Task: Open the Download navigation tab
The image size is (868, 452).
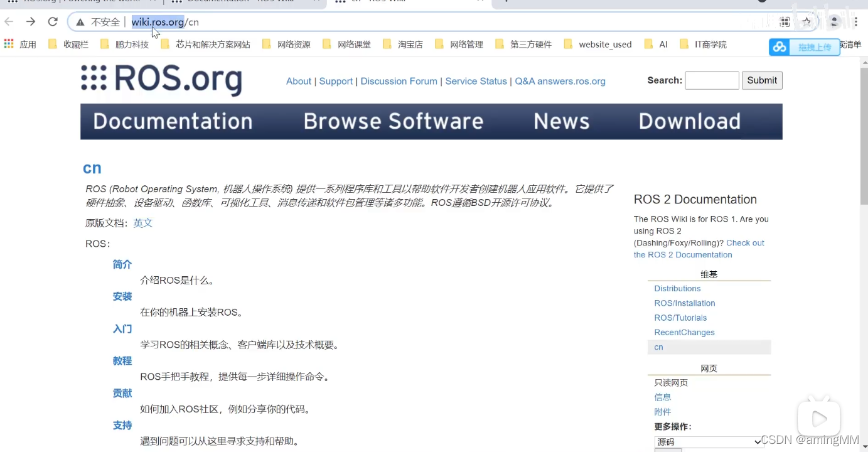Action: coord(690,121)
